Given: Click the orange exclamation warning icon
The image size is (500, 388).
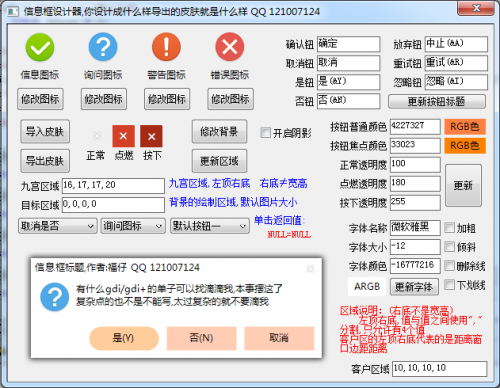Looking at the screenshot, I should pyautogui.click(x=166, y=47).
